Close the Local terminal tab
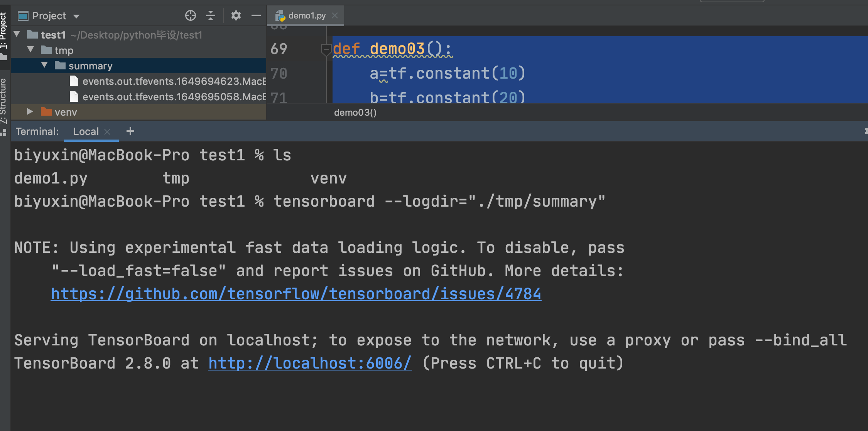The width and height of the screenshot is (868, 431). [108, 132]
